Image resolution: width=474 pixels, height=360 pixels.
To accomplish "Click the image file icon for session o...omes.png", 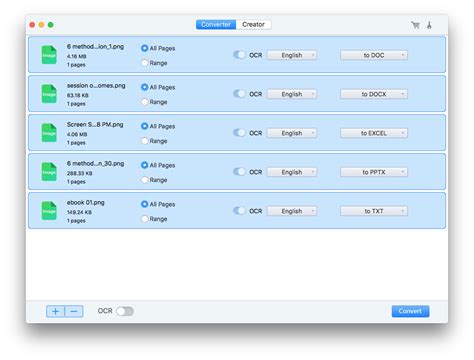I will (x=49, y=94).
